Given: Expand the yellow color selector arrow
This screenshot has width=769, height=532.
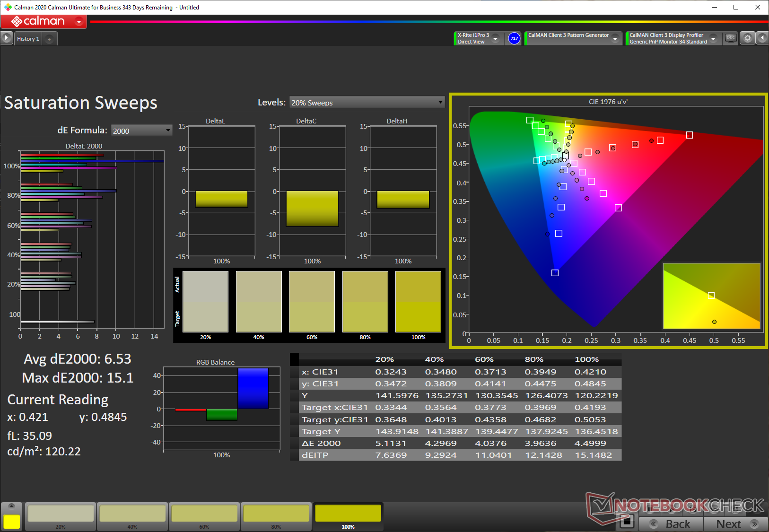Looking at the screenshot, I should pos(12,506).
